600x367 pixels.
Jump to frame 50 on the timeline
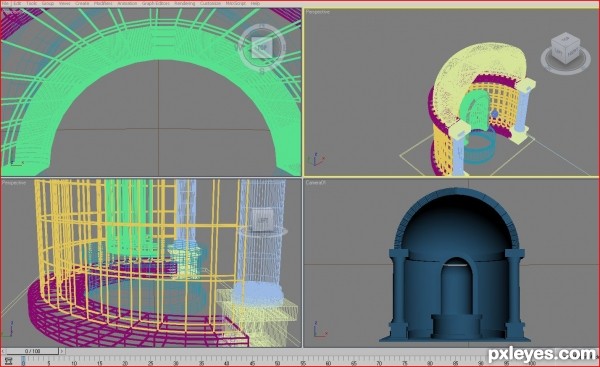pyautogui.click(x=277, y=361)
